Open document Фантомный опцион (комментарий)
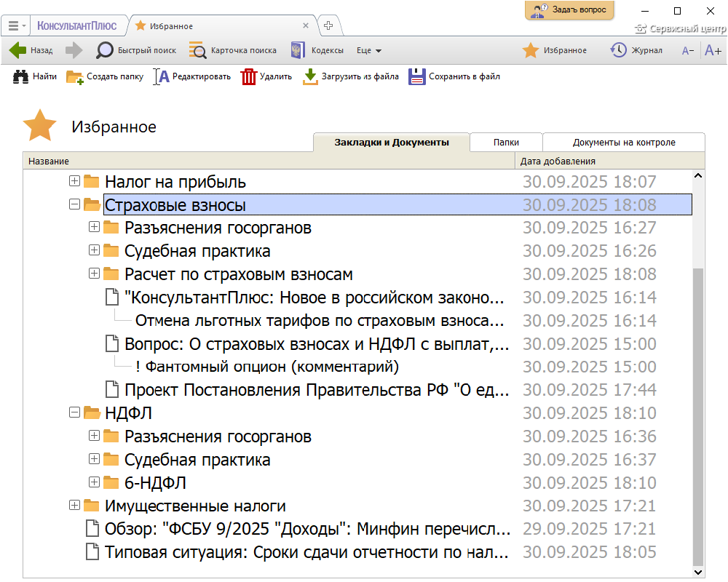Screen dimensions: 728x582 [267, 367]
